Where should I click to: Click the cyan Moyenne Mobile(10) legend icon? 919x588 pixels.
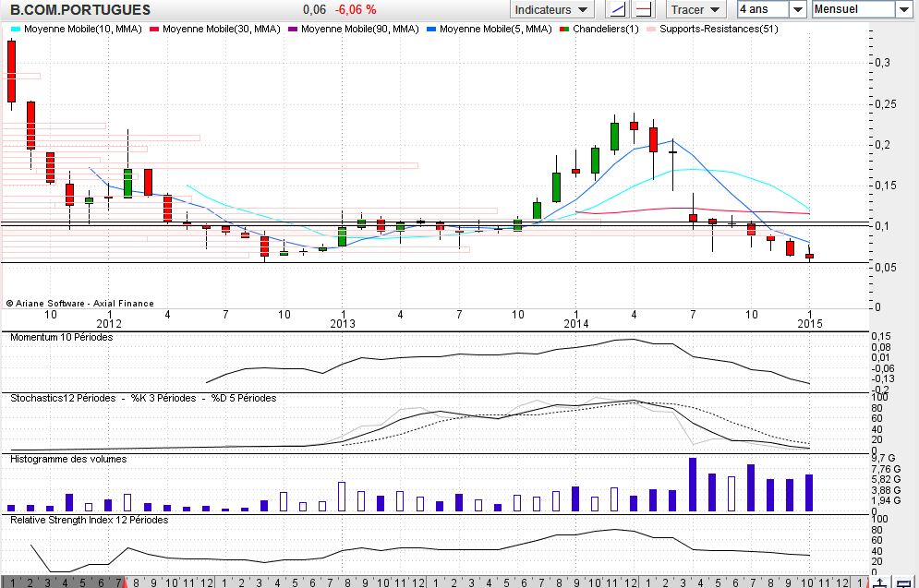(15, 30)
